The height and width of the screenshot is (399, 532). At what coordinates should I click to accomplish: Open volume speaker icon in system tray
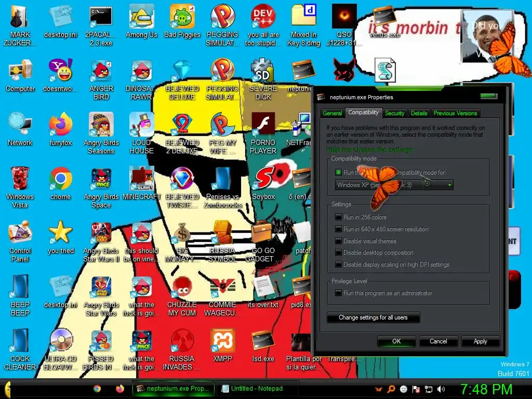point(441,389)
